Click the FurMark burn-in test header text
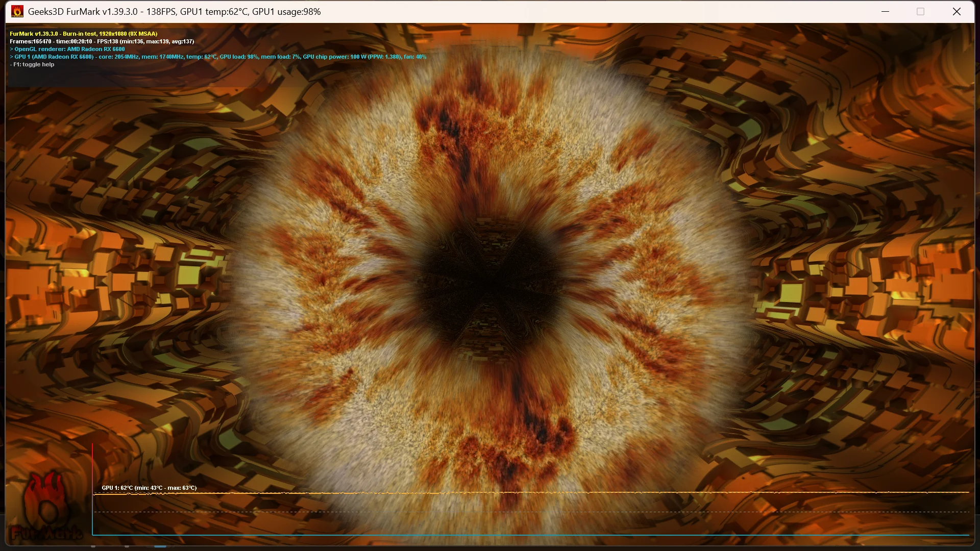 tap(84, 34)
